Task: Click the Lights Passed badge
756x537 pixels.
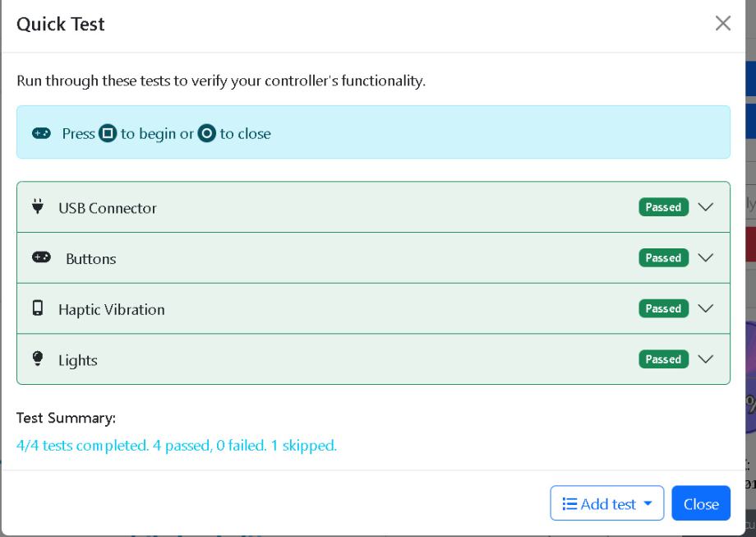Action: (663, 359)
